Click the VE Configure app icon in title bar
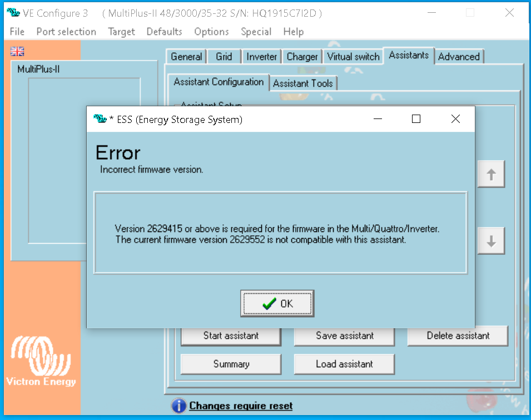 (13, 13)
